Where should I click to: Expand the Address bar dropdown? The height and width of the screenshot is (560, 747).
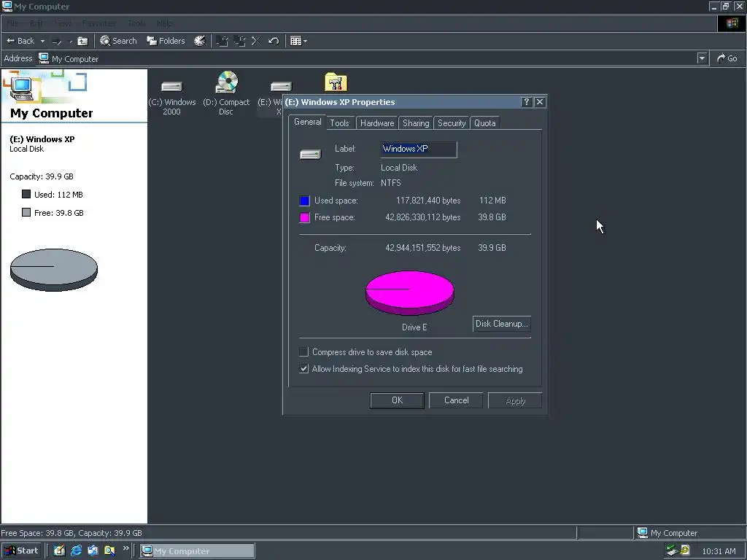(702, 58)
